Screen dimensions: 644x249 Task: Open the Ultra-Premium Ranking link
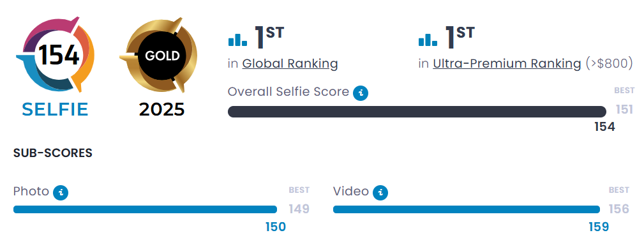(x=507, y=64)
